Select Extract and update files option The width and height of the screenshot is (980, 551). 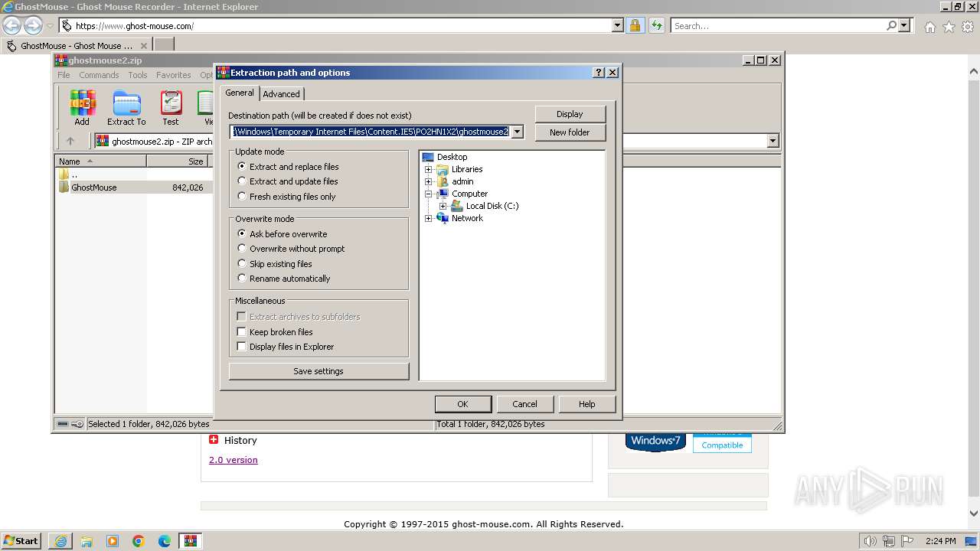click(288, 181)
